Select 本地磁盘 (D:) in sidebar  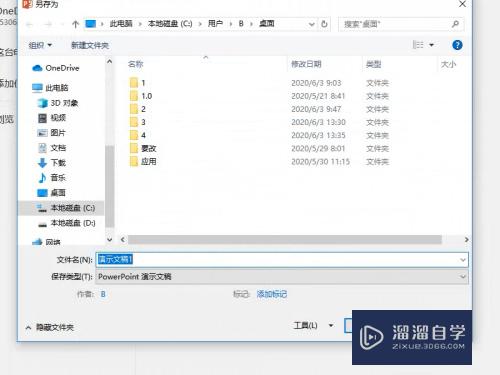67,223
